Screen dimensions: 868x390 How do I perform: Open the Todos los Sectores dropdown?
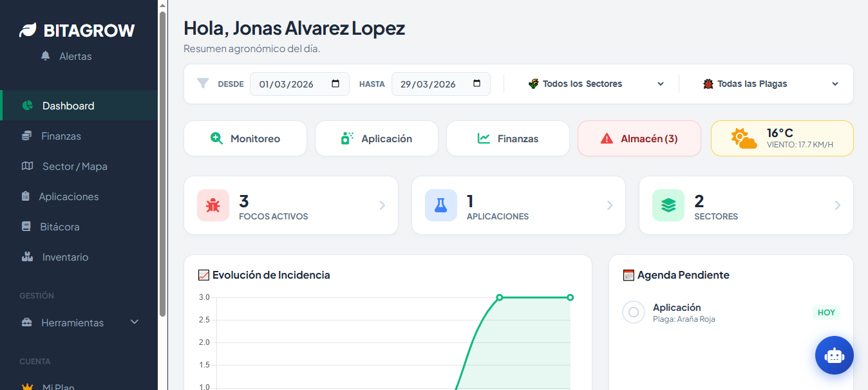(x=596, y=84)
